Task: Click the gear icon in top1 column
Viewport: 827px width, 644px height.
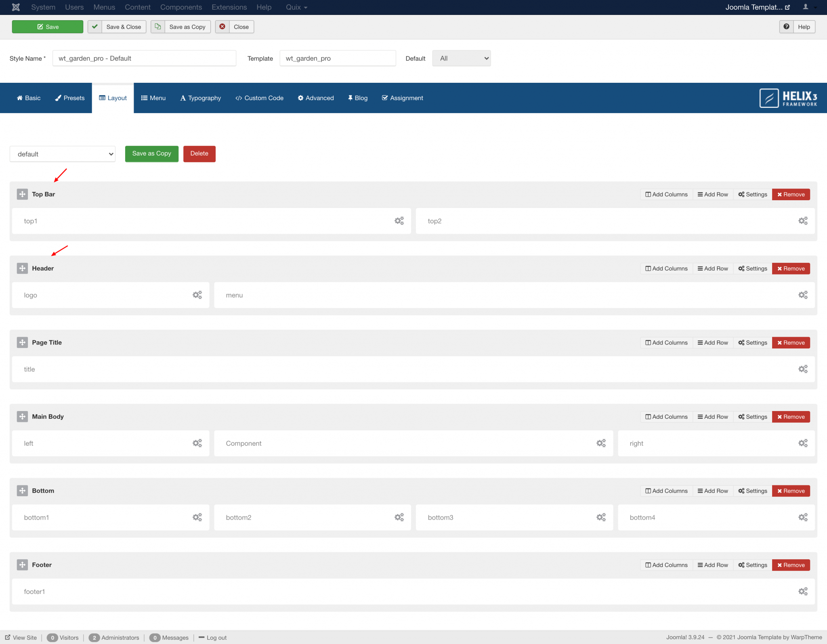Action: pos(399,221)
